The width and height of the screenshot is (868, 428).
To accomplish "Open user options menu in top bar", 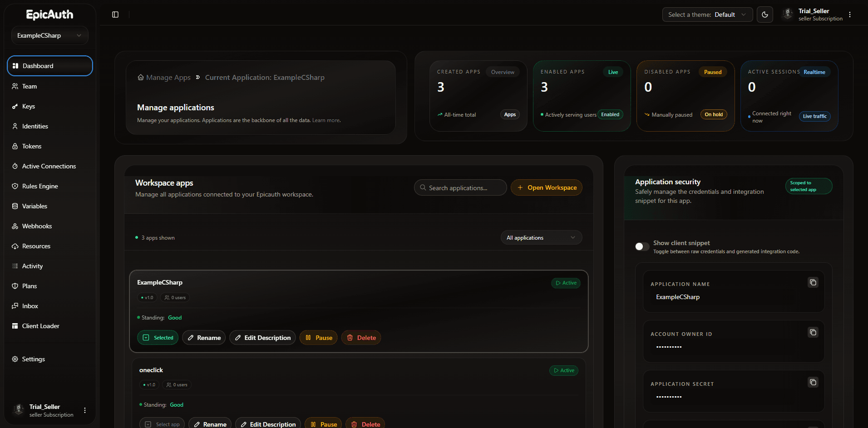I will 850,15.
